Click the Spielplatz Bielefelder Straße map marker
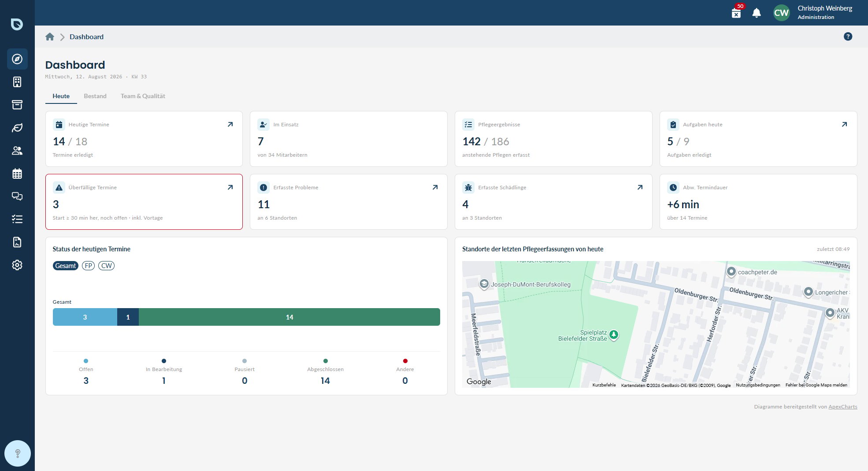This screenshot has height=471, width=868. (x=613, y=335)
